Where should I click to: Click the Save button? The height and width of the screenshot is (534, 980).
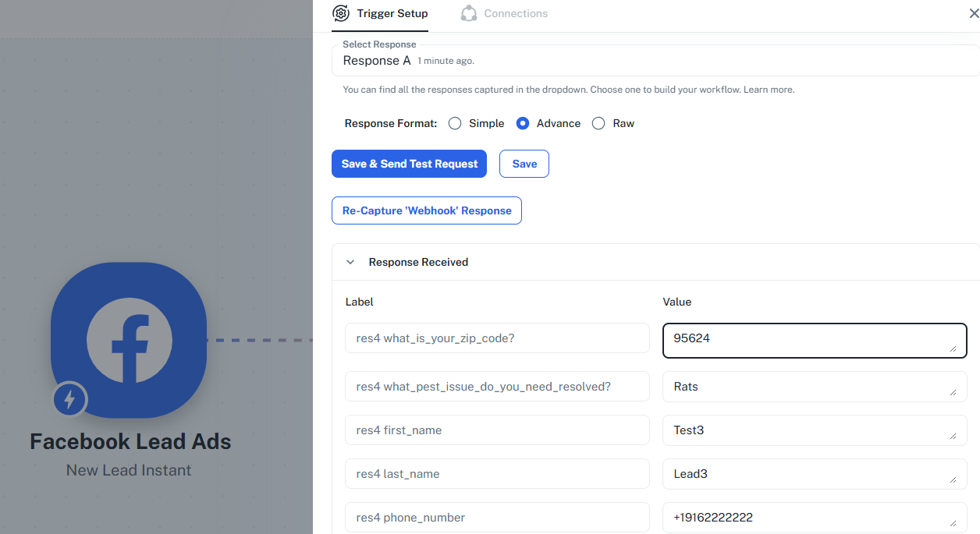524,164
